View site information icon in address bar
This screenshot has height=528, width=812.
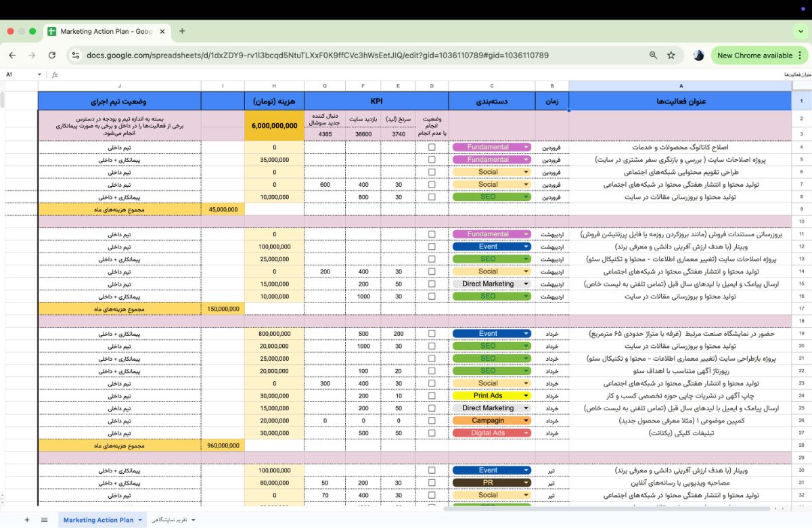pos(76,56)
